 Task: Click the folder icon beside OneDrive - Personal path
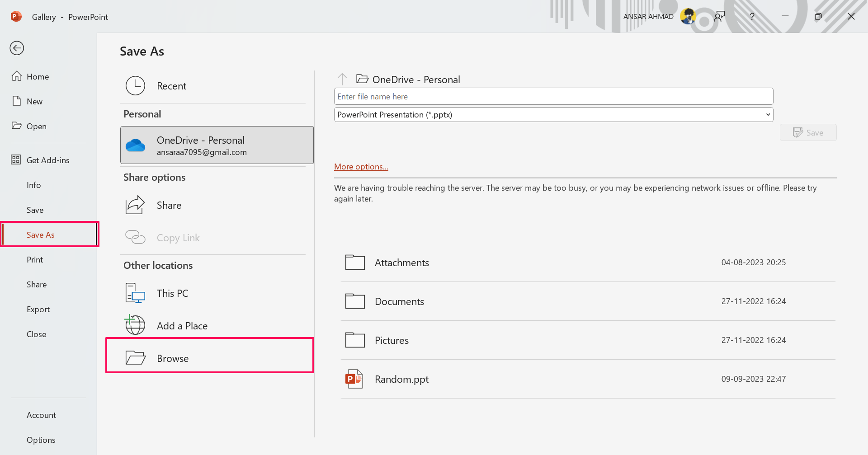tap(362, 79)
